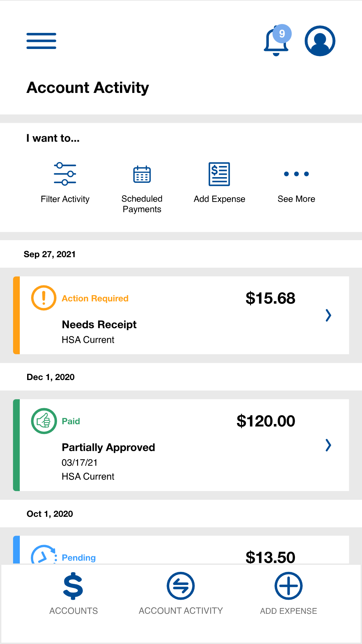Open the Needs Receipt transaction
This screenshot has height=644, width=362.
click(181, 315)
